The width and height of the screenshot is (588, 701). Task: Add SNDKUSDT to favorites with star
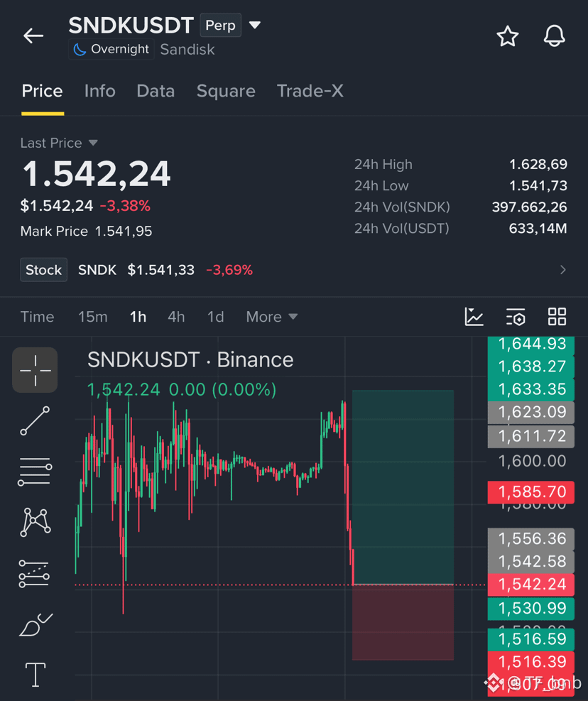point(508,36)
